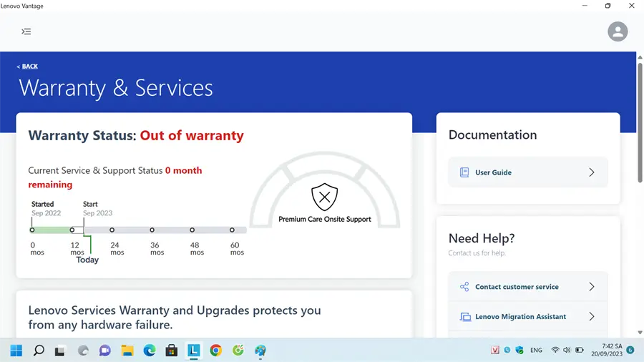
Task: Click the 48 mos timeline marker
Action: [192, 230]
